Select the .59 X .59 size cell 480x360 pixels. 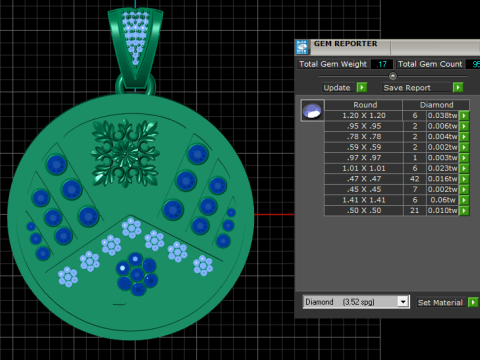coord(364,147)
